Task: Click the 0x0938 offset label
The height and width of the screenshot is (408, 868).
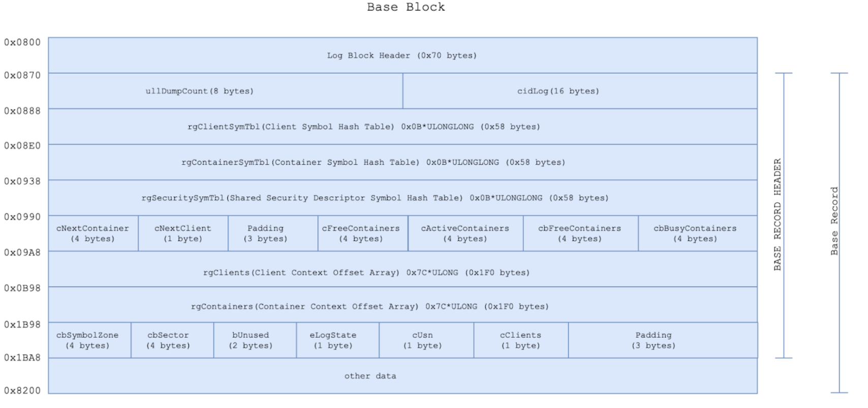Action: [22, 181]
